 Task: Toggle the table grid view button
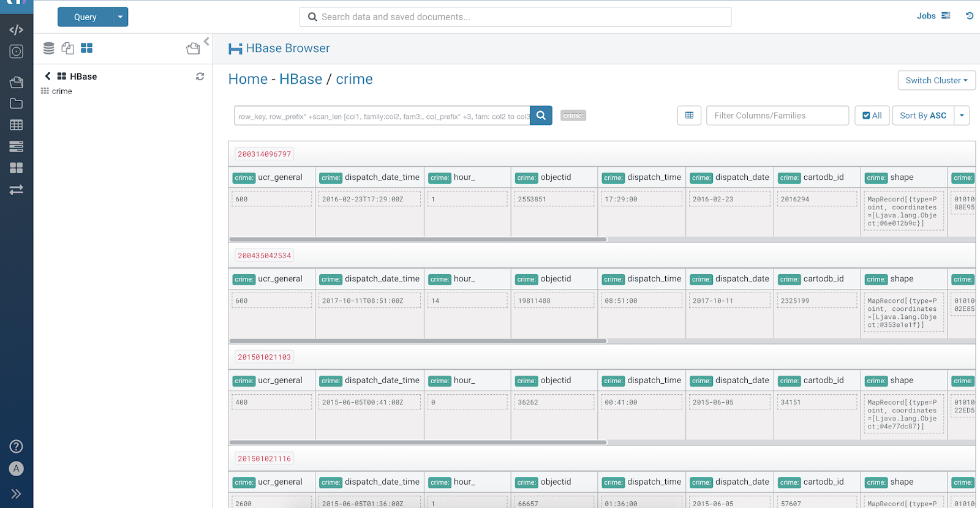coord(689,116)
